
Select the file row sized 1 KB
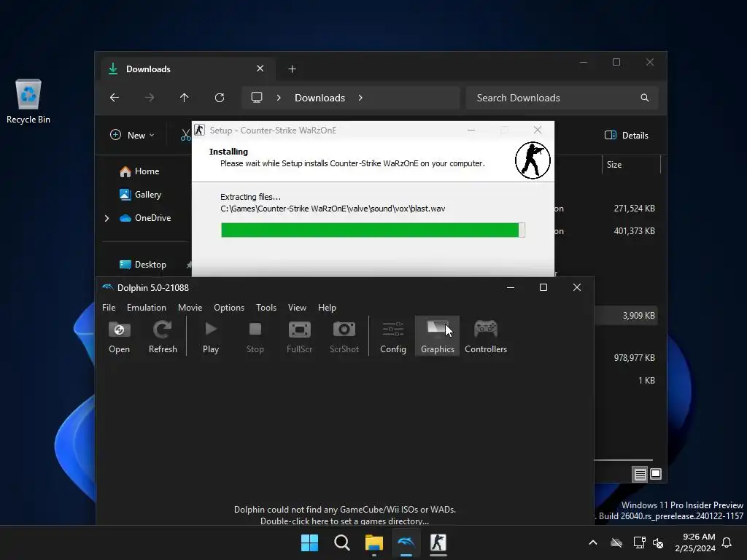[627, 381]
